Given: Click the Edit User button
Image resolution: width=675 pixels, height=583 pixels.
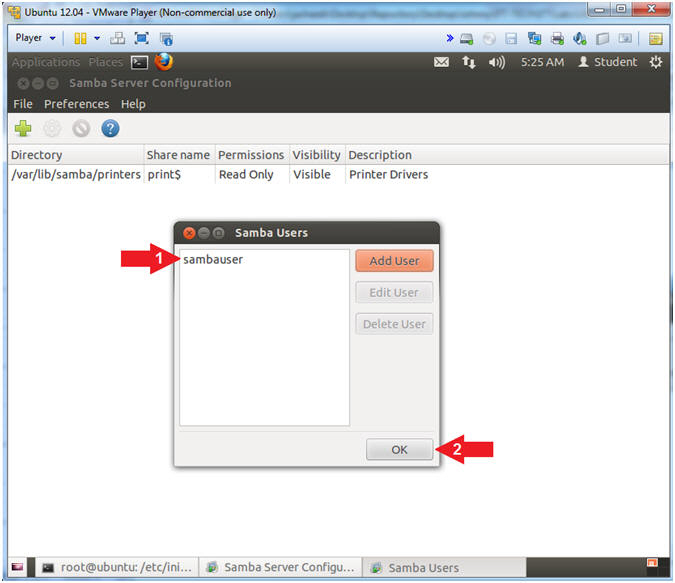Looking at the screenshot, I should click(x=394, y=293).
